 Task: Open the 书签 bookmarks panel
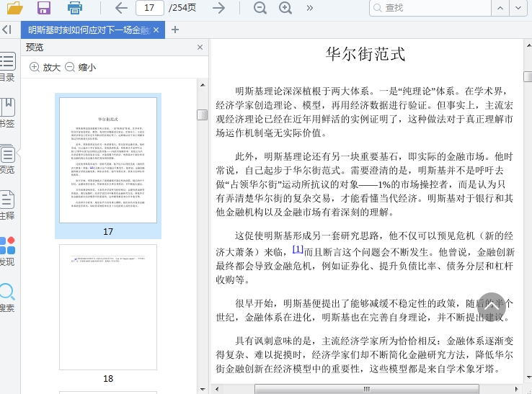[x=7, y=113]
